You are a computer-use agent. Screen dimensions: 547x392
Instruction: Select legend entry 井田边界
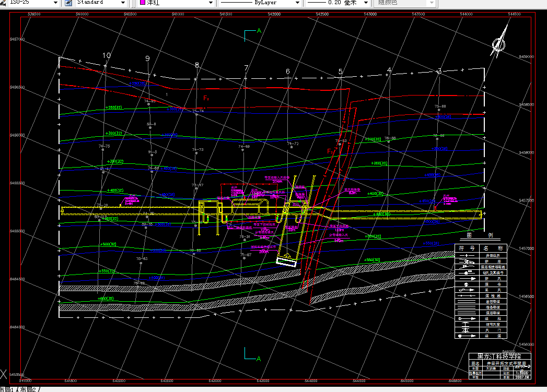[493, 256]
